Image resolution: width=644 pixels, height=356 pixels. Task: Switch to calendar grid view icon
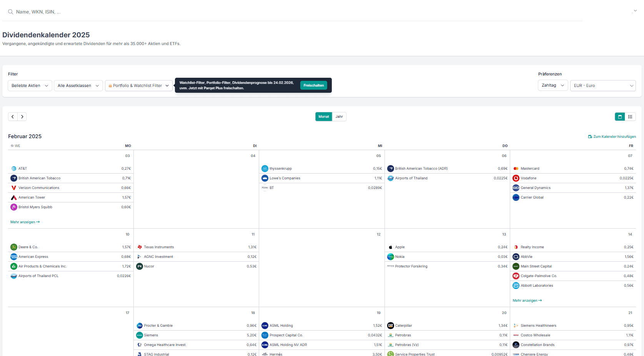620,117
